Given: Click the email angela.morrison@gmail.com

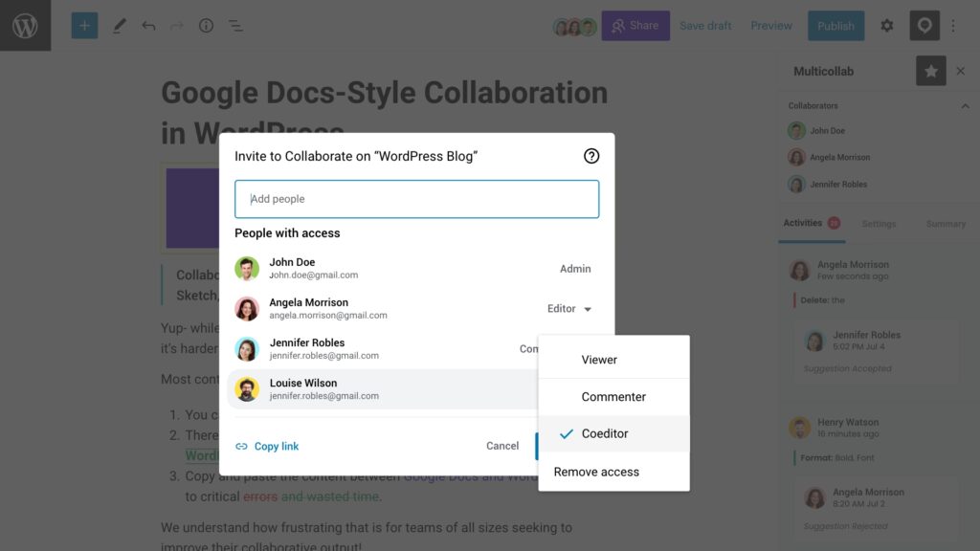Looking at the screenshot, I should [x=328, y=316].
